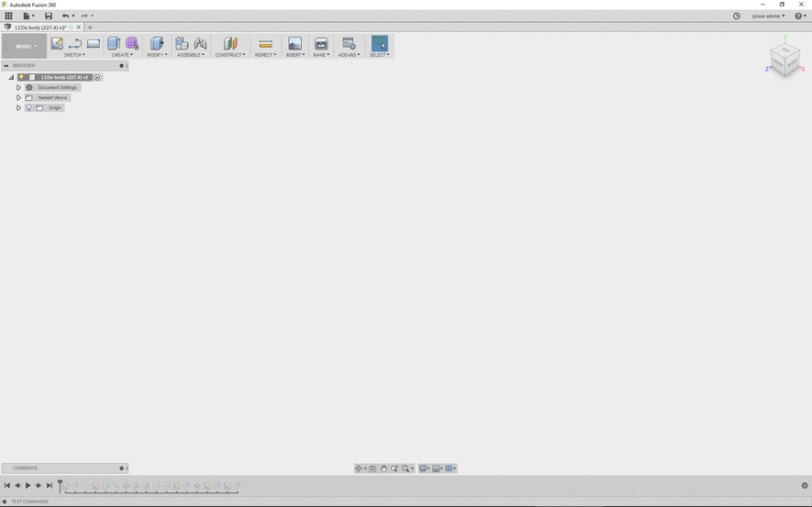Open the gosse adema account menu
812x507 pixels.
pyautogui.click(x=768, y=16)
